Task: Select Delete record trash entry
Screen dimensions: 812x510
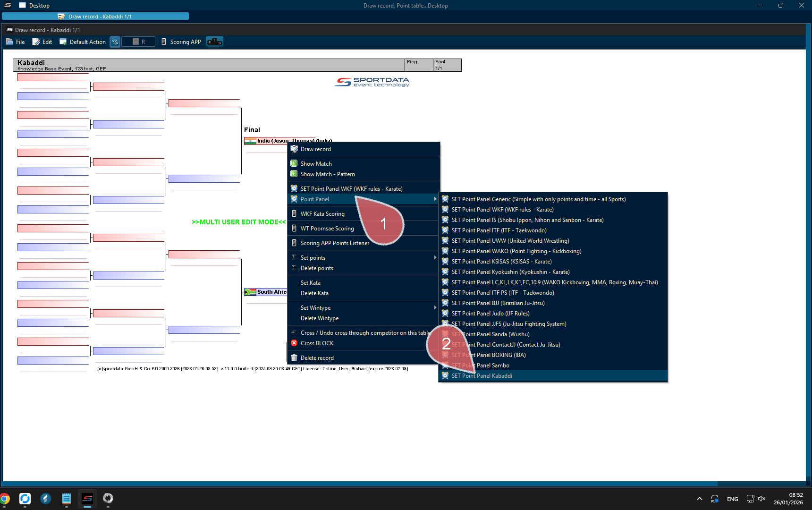Action: coord(317,358)
